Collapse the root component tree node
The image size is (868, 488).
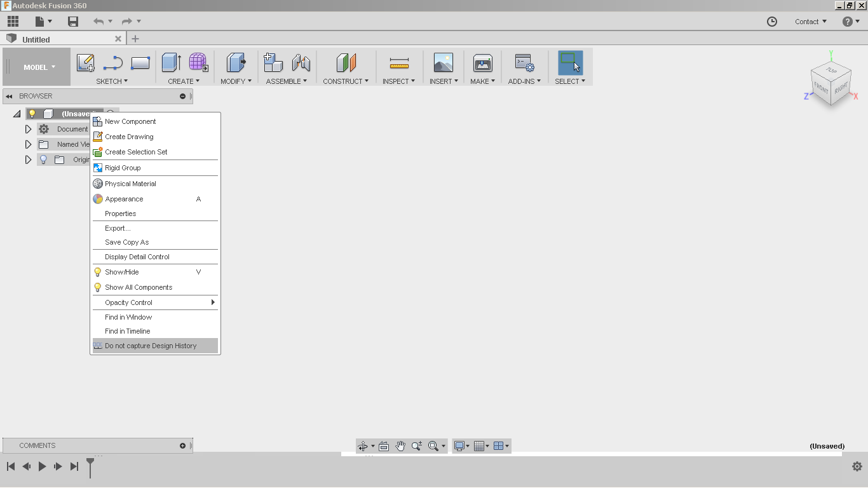tap(17, 114)
